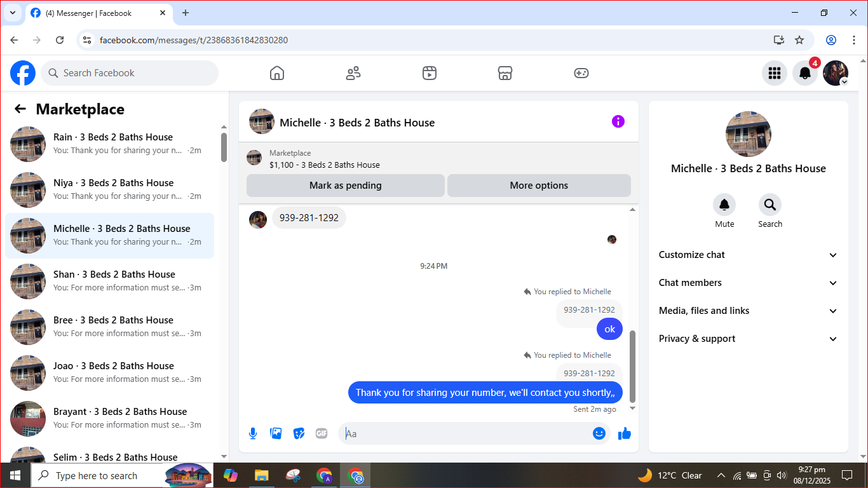The width and height of the screenshot is (868, 488).
Task: Open the Home feed icon
Action: click(x=277, y=73)
